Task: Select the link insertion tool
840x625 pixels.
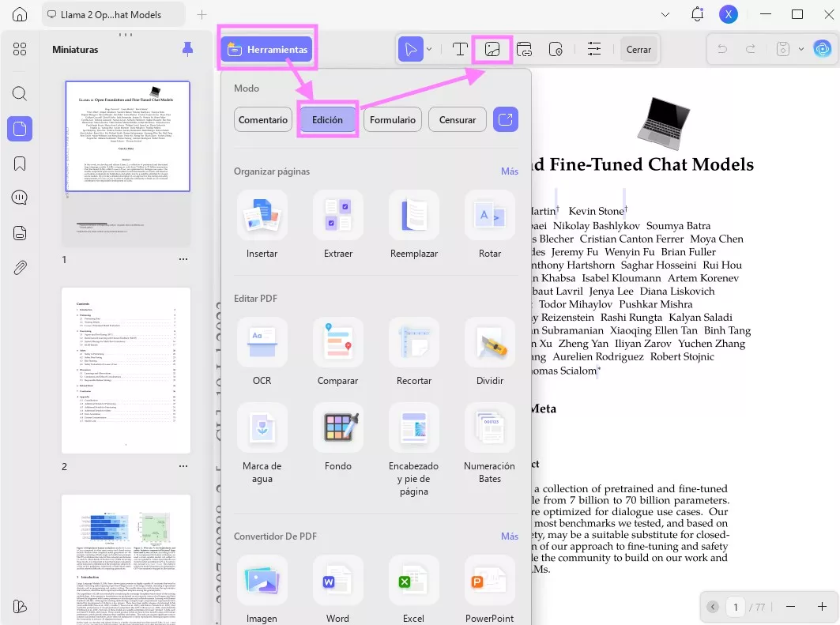Action: point(524,49)
